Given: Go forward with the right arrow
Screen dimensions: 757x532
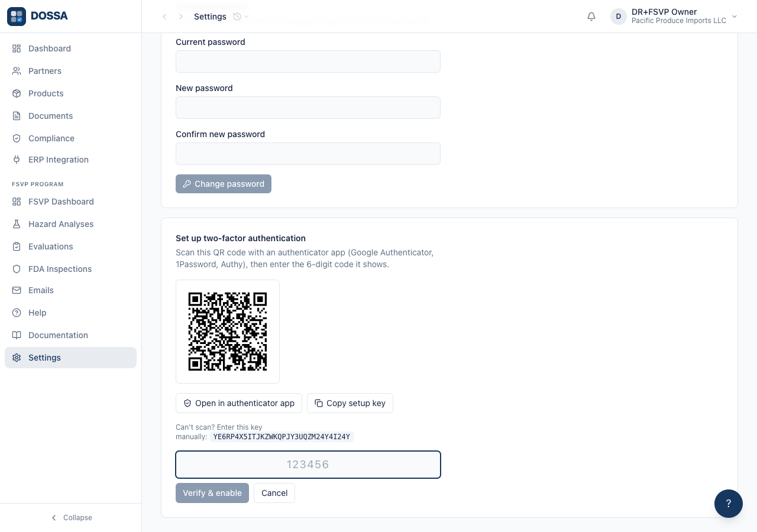Looking at the screenshot, I should coord(181,17).
